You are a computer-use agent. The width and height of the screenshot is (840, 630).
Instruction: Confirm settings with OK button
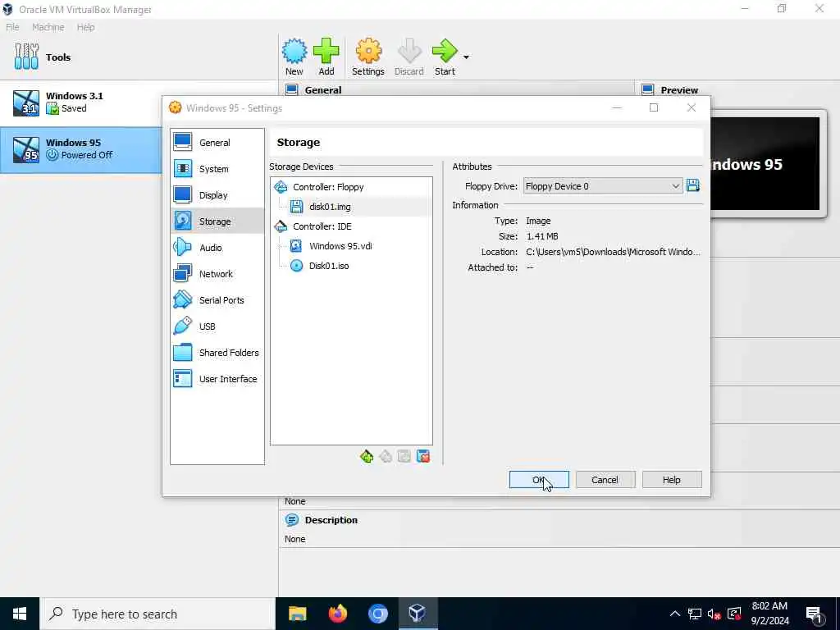click(x=539, y=479)
